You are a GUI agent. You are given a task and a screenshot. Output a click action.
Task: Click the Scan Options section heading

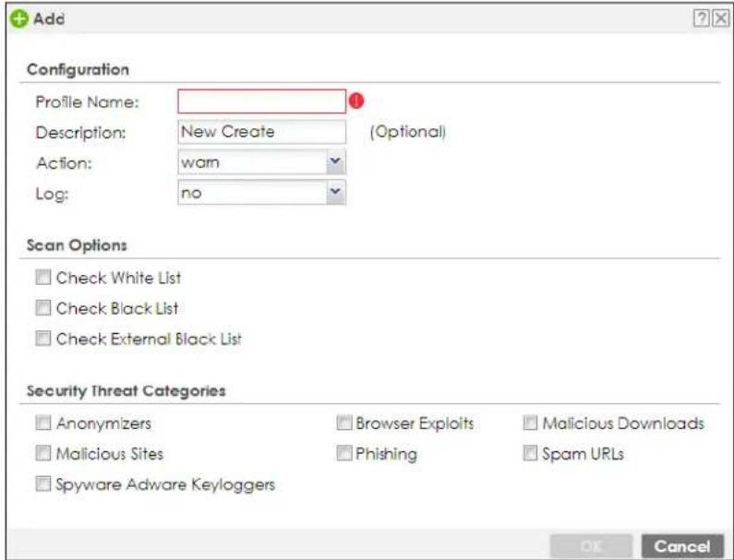77,245
